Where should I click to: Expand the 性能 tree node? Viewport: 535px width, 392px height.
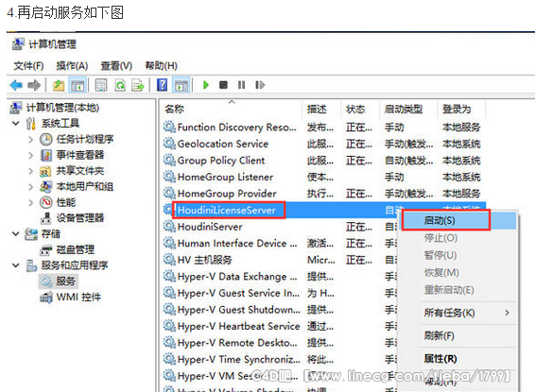tap(30, 202)
